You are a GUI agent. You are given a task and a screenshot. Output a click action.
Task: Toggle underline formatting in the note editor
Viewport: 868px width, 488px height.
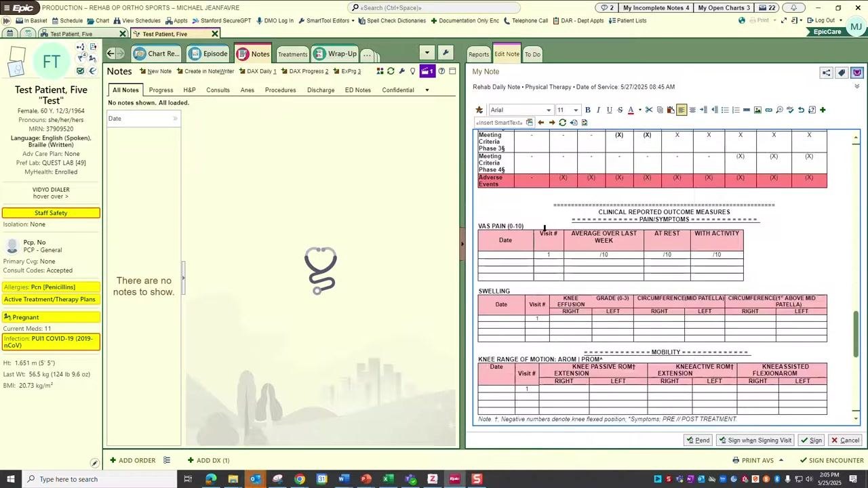click(609, 110)
